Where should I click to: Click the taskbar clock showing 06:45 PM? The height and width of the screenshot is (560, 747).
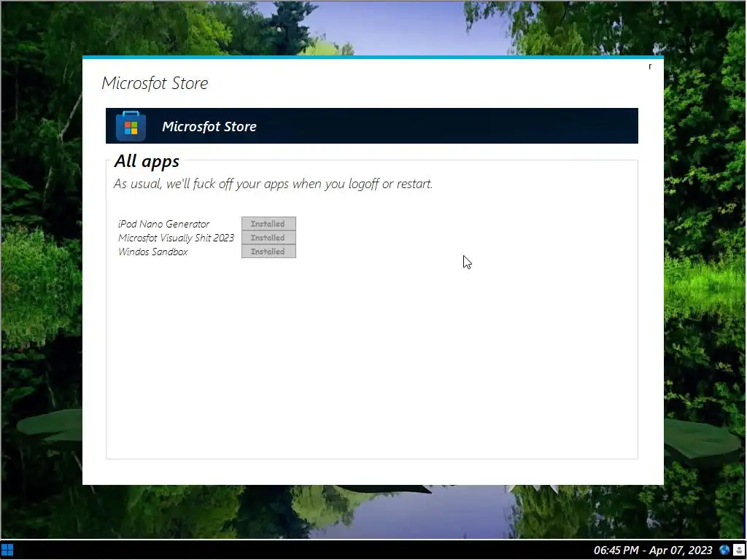point(653,551)
